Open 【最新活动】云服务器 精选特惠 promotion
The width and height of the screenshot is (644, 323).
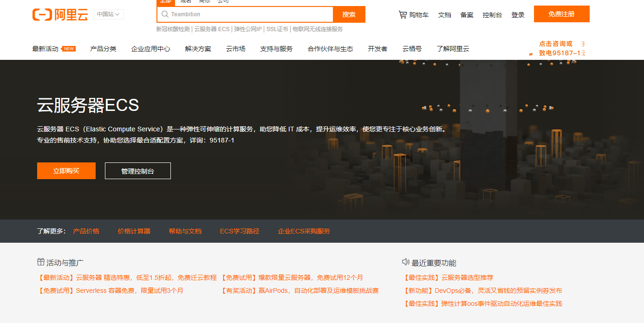tap(127, 278)
